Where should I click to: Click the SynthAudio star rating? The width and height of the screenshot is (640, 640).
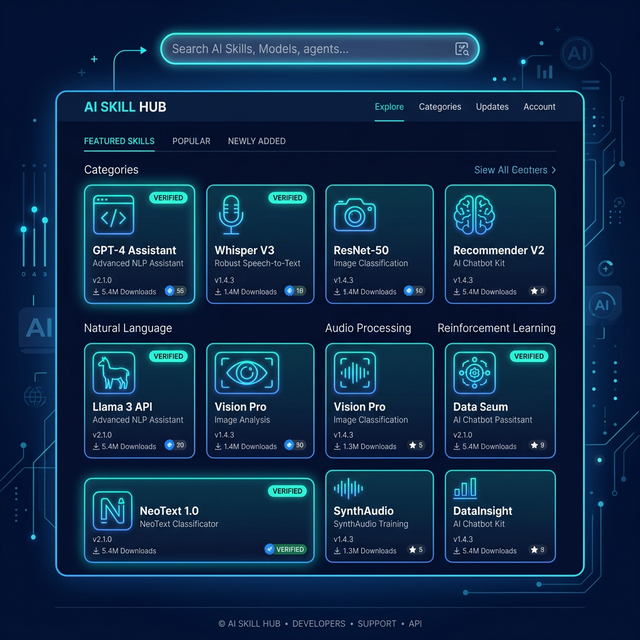pos(416,550)
